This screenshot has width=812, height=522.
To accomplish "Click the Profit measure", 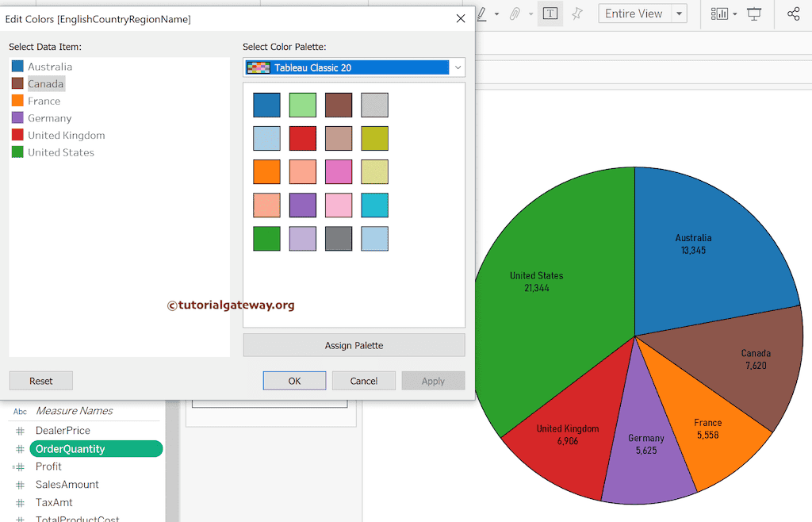I will [x=48, y=466].
